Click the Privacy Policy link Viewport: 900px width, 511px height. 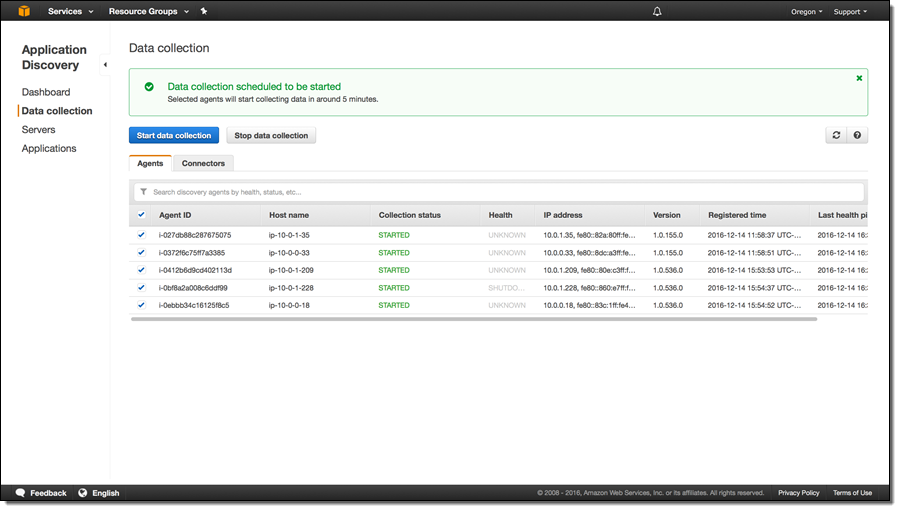point(798,493)
